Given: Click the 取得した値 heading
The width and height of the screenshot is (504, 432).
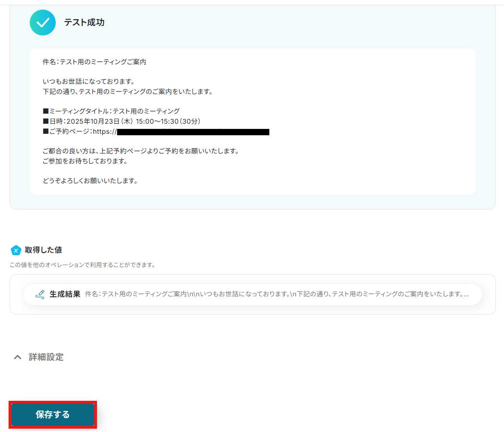Looking at the screenshot, I should (x=43, y=250).
